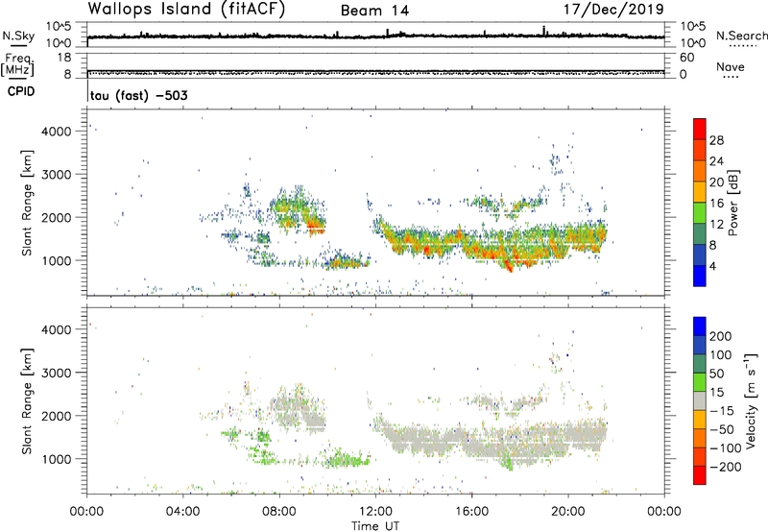Click the '24' tick on the power color bar
Viewport: 768px width, 532px height.
[x=716, y=161]
